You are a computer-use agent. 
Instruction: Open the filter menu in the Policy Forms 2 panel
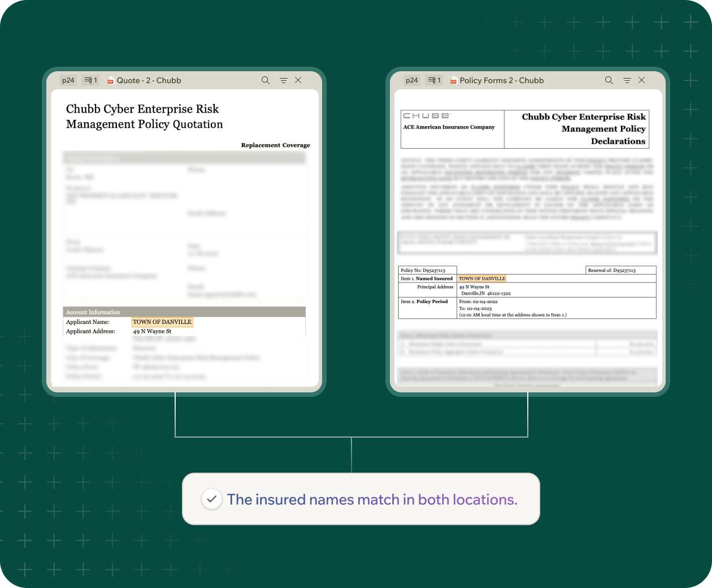(627, 80)
